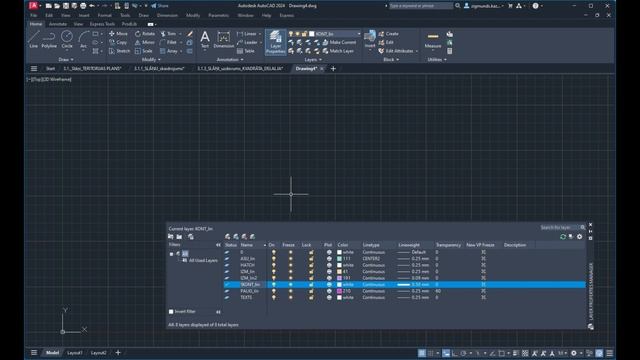Image resolution: width=640 pixels, height=360 pixels.
Task: Select the Circle tool
Action: click(67, 40)
